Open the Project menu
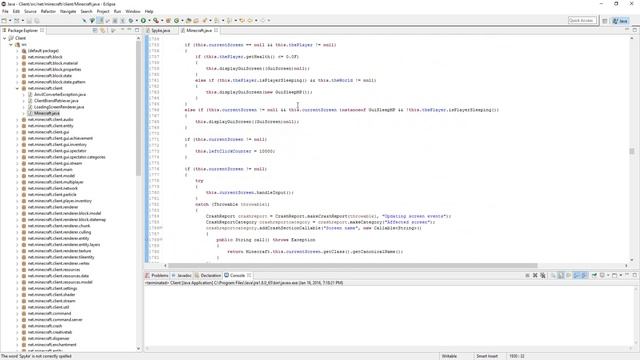 click(103, 11)
